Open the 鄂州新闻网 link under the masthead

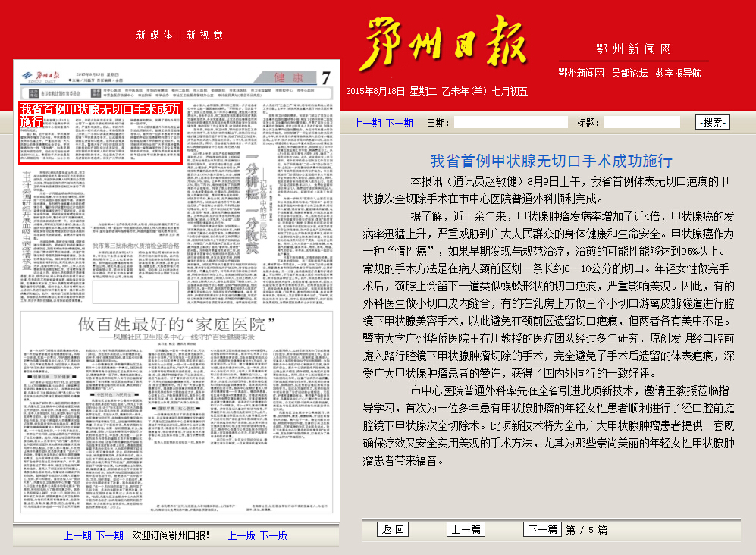(x=581, y=73)
